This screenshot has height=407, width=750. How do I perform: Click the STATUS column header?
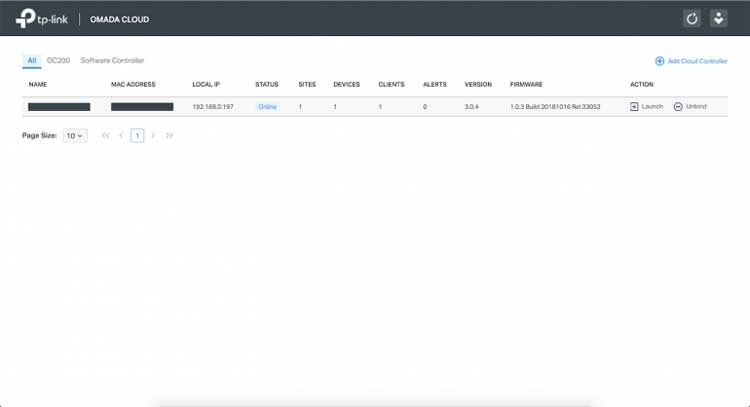(x=266, y=85)
